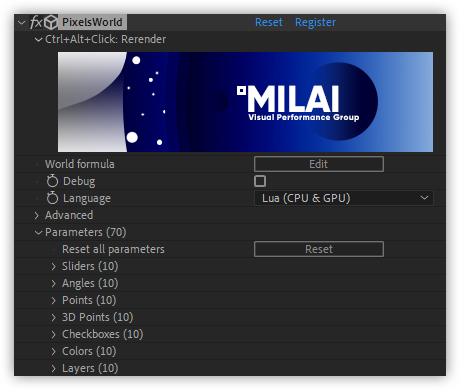Reset the PixelsWorld effect via header link
Viewport: 460px width, 390px height.
coord(268,22)
